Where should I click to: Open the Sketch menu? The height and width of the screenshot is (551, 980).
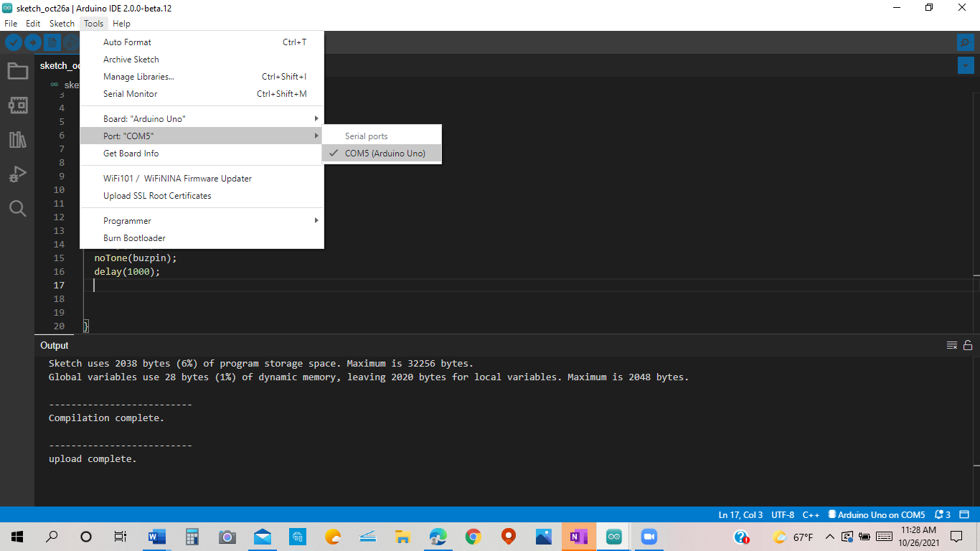(x=62, y=23)
